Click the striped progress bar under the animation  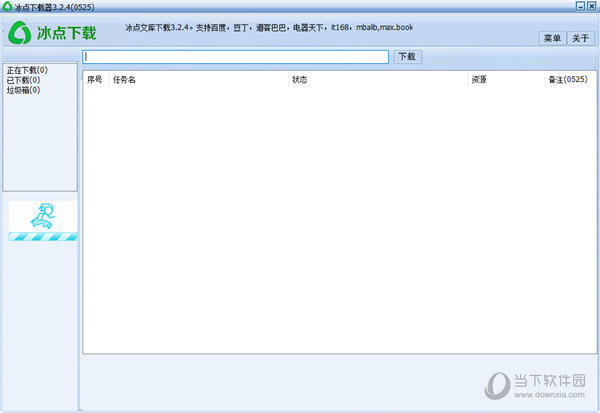pos(43,237)
